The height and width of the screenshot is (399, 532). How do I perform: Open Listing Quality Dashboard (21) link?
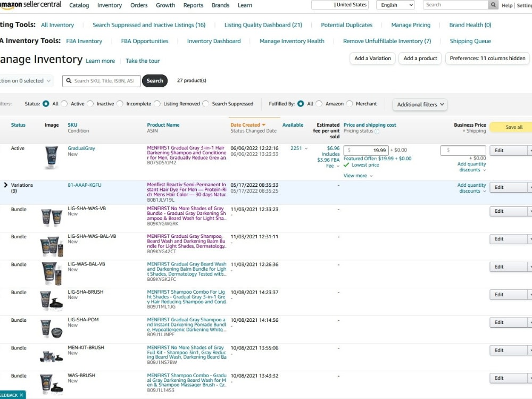(x=263, y=25)
